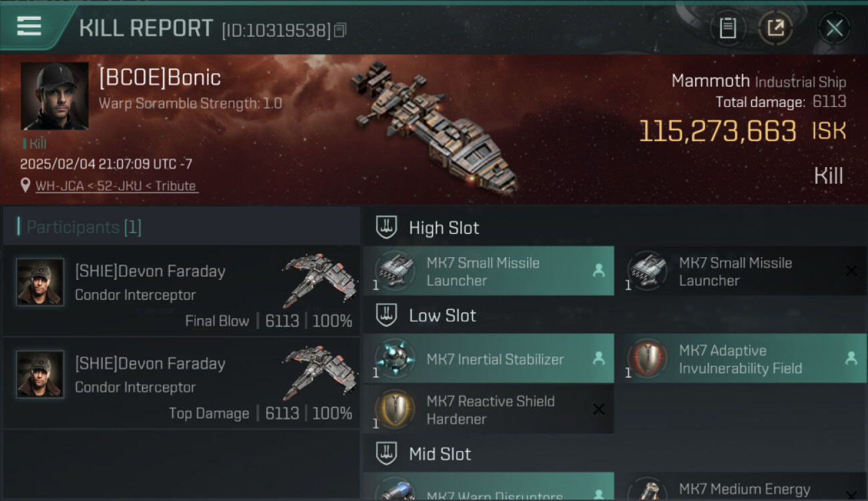
Task: Close the kill report window
Action: [834, 28]
